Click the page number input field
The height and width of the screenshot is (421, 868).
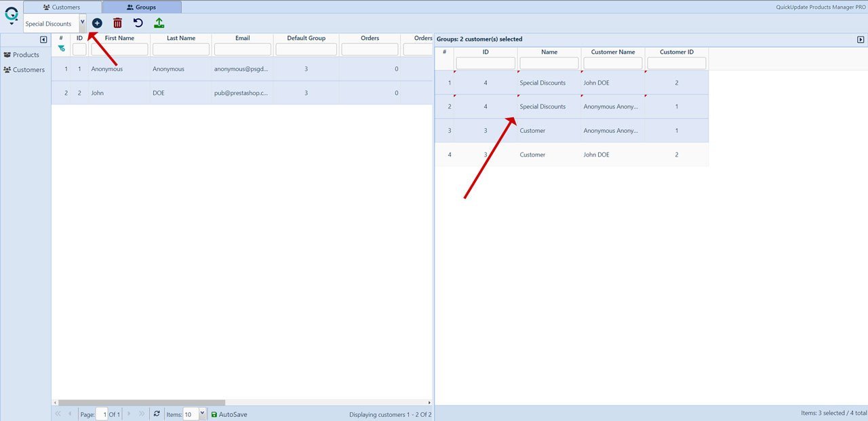click(102, 414)
